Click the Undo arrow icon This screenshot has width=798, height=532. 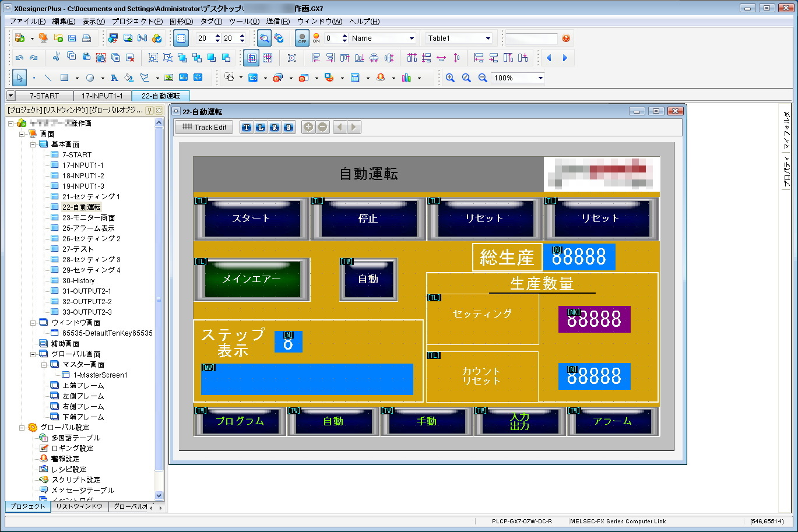pyautogui.click(x=19, y=58)
